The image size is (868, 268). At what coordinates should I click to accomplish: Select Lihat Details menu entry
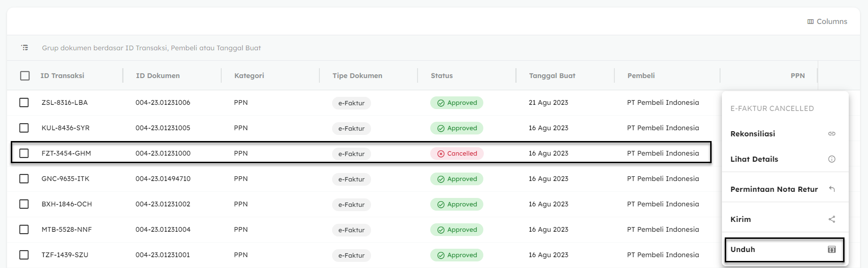pos(754,159)
